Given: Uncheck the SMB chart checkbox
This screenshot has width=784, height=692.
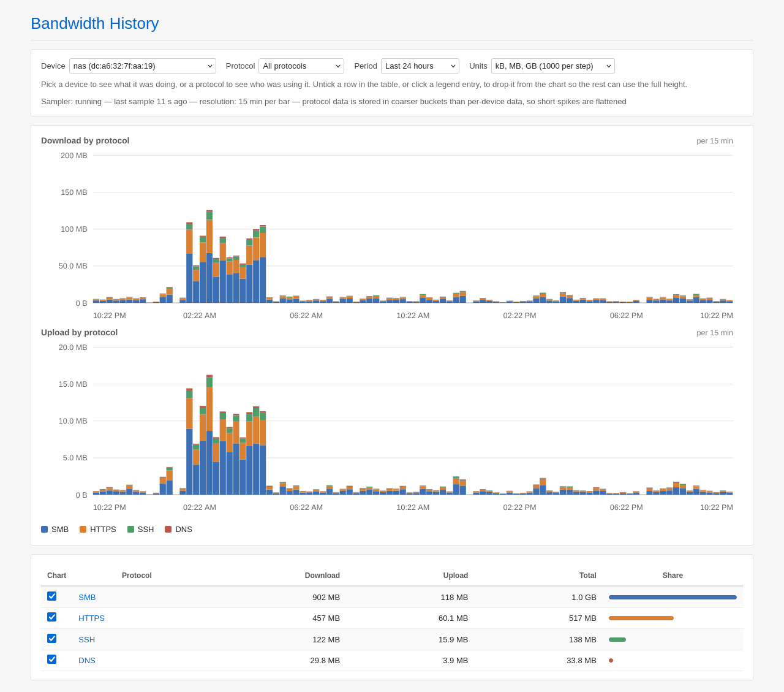Looking at the screenshot, I should tap(52, 596).
